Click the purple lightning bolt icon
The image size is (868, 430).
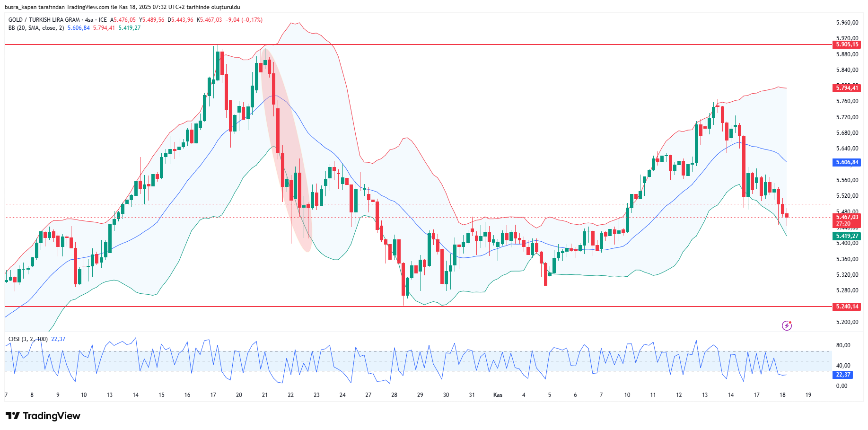[x=787, y=325]
